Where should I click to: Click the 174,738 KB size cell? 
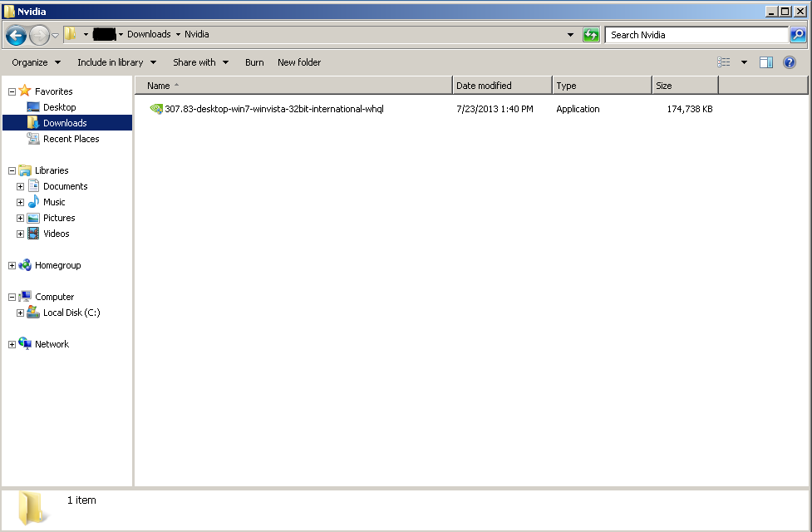(x=690, y=109)
